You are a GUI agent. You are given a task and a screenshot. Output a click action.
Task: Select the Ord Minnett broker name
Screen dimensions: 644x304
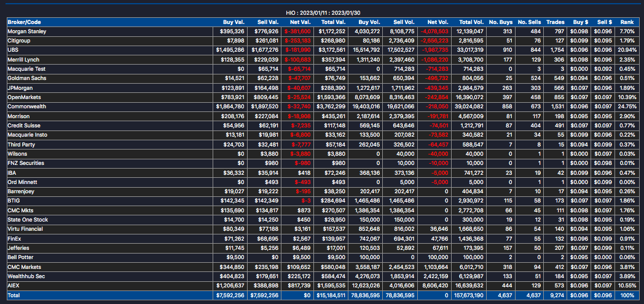pos(22,182)
